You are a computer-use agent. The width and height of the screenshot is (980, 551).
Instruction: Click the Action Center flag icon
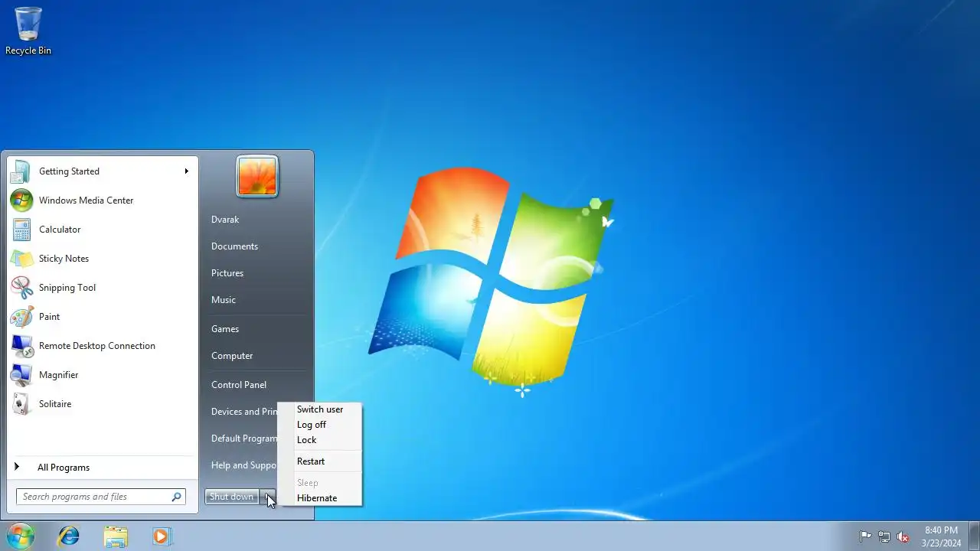(865, 536)
